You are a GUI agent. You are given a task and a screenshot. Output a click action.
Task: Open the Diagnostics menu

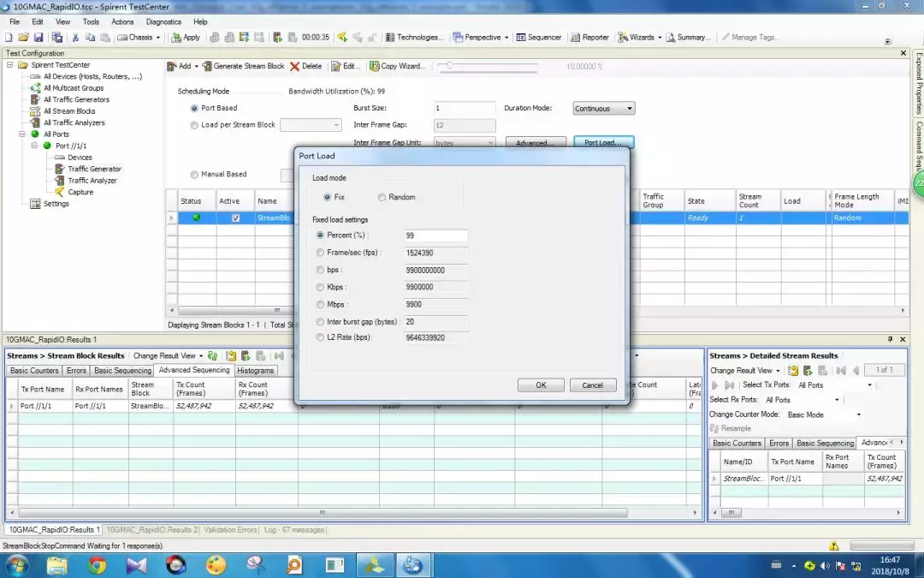point(163,21)
